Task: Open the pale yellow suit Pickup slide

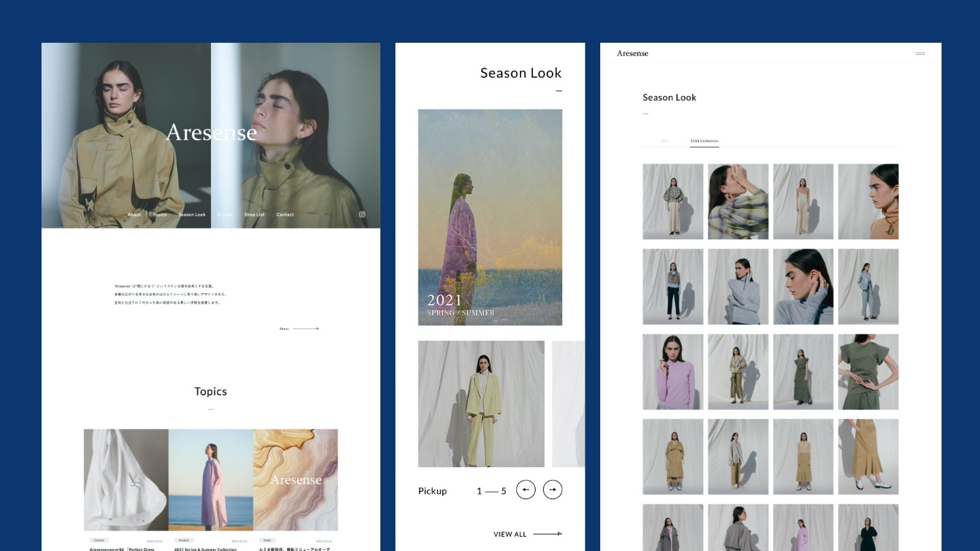Action: coord(481,404)
